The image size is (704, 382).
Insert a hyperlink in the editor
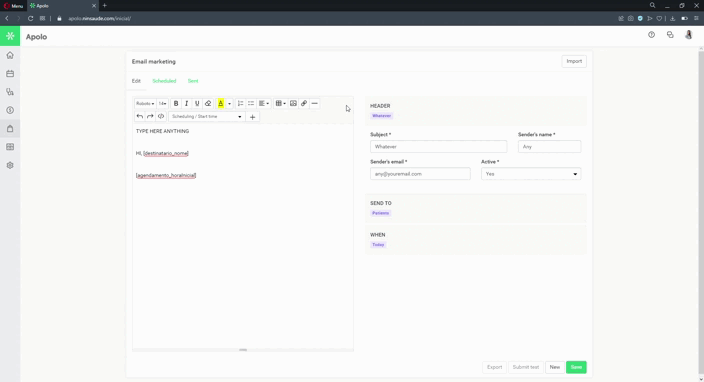coord(304,104)
